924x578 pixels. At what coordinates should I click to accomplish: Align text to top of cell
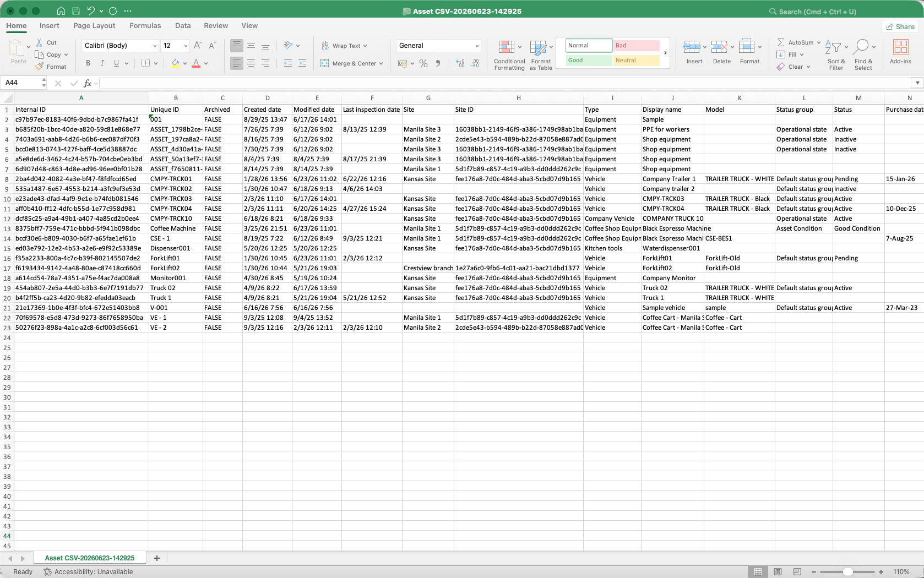pos(237,46)
